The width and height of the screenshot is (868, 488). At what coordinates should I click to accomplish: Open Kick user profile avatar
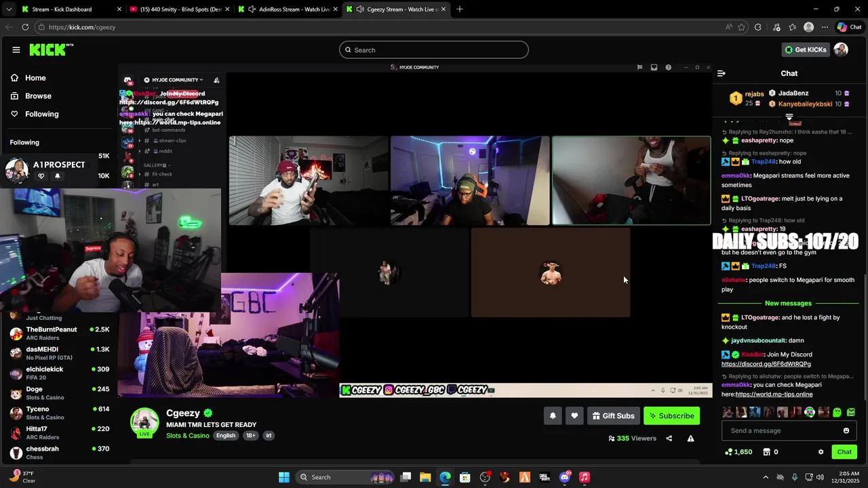(x=841, y=49)
